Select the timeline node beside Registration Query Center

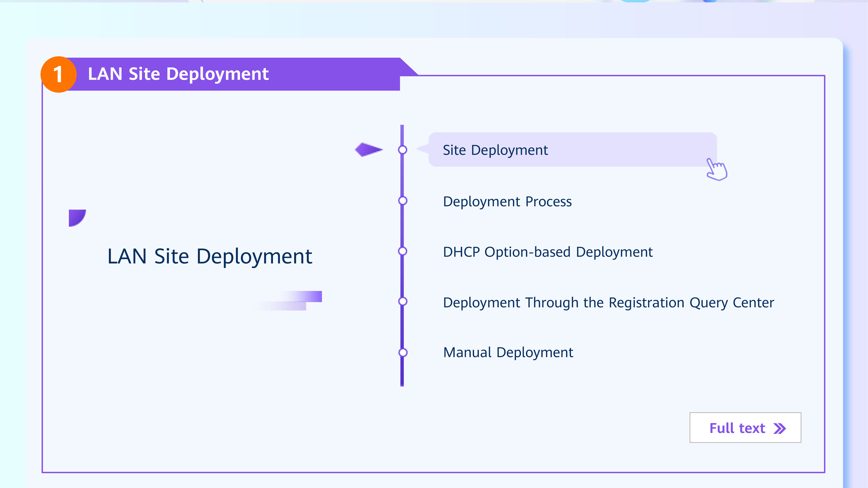click(x=402, y=301)
